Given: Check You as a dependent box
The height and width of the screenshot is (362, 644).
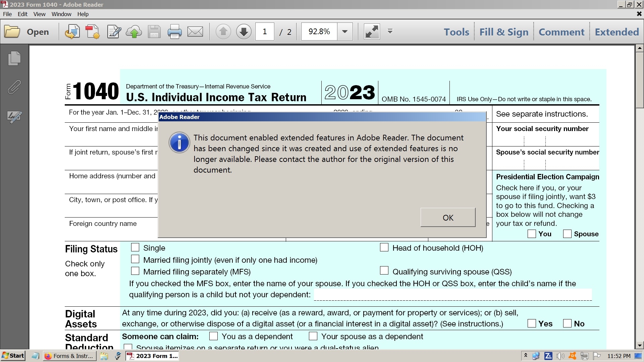Looking at the screenshot, I should [213, 336].
